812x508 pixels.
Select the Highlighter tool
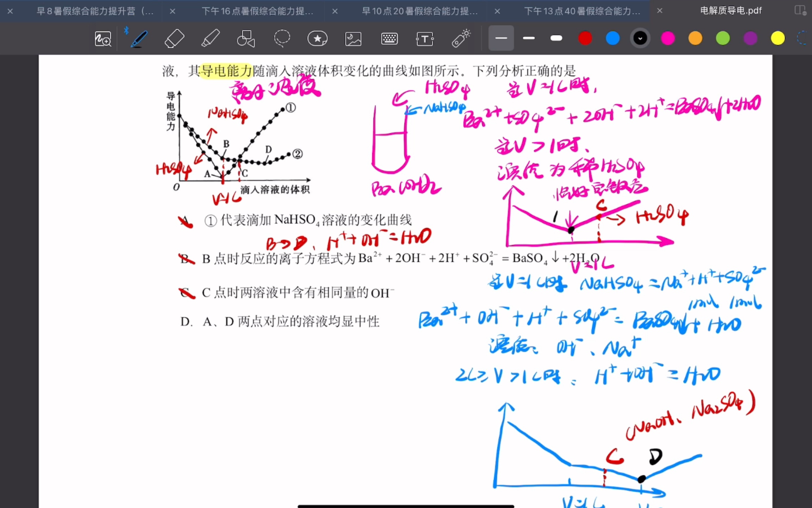[x=210, y=38]
